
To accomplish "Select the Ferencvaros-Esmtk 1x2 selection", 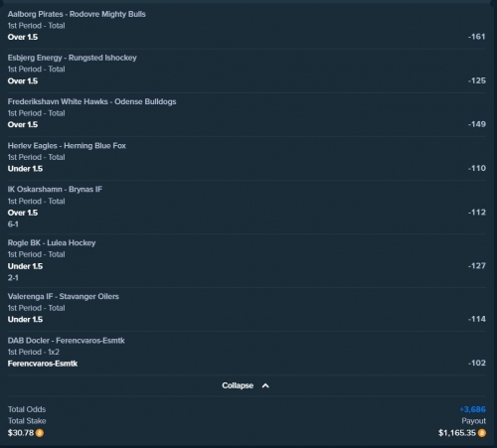I will [x=43, y=364].
